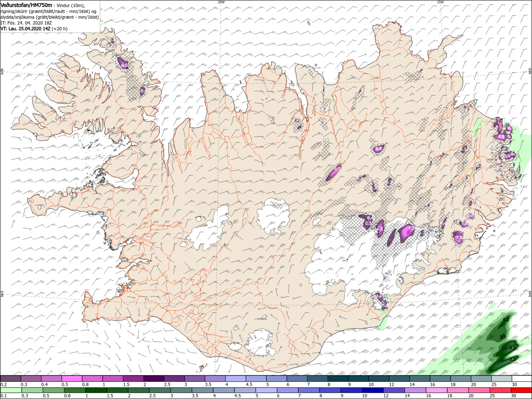The height and width of the screenshot is (399, 532).
Task: Click the 'slydda/snjókoma' legend description line
Action: point(49,17)
